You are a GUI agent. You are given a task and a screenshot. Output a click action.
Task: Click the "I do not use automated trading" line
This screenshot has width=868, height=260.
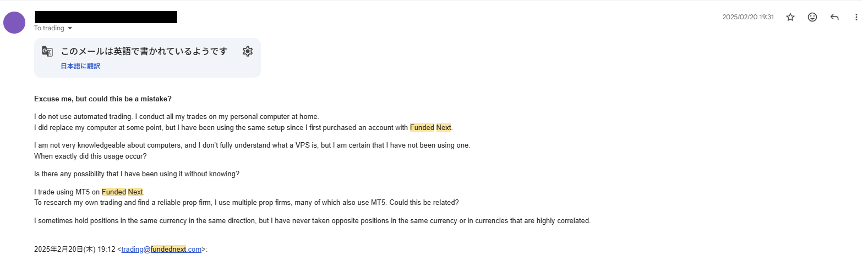[x=176, y=117]
